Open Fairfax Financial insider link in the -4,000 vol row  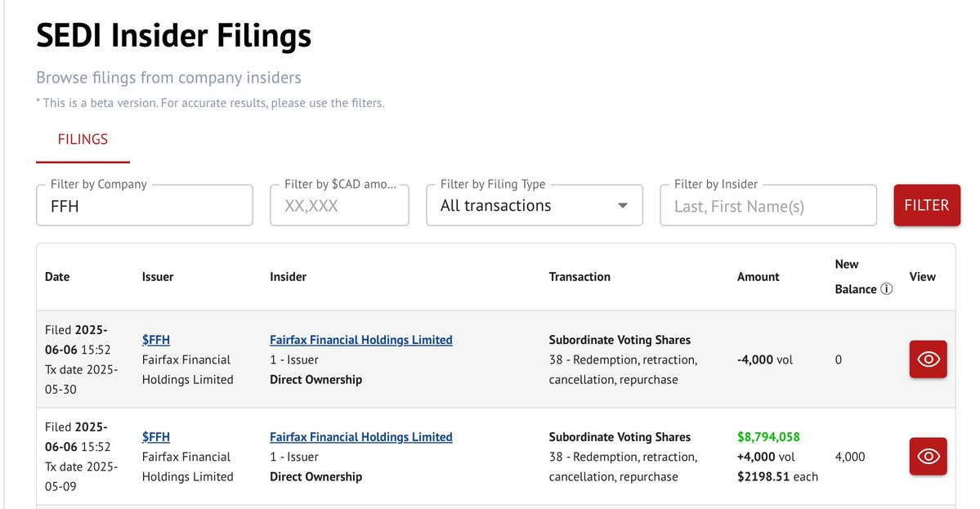[360, 340]
